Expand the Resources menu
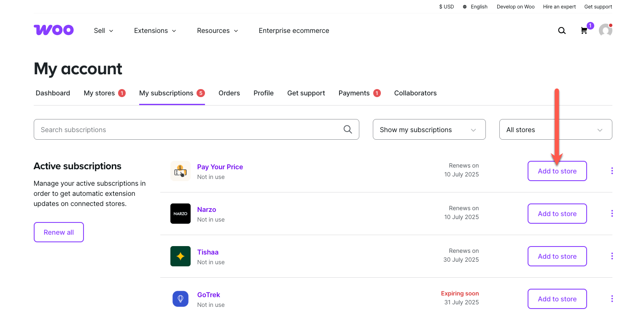 [x=218, y=30]
